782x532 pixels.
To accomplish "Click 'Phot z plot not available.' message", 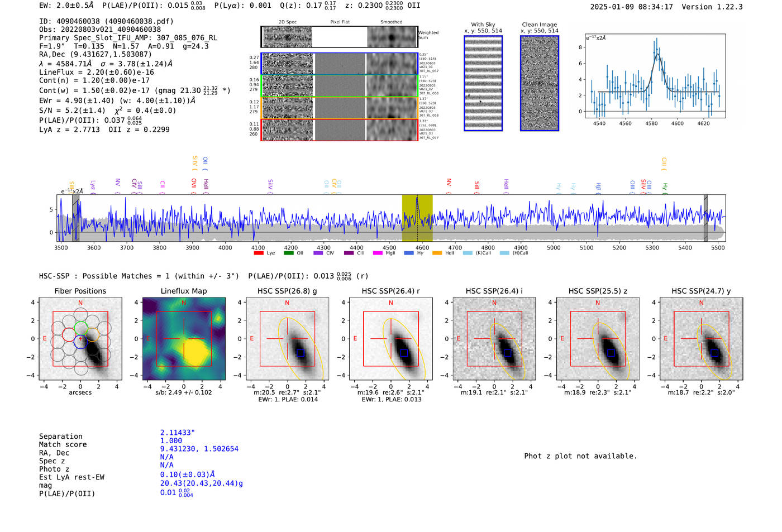I will click(x=580, y=456).
